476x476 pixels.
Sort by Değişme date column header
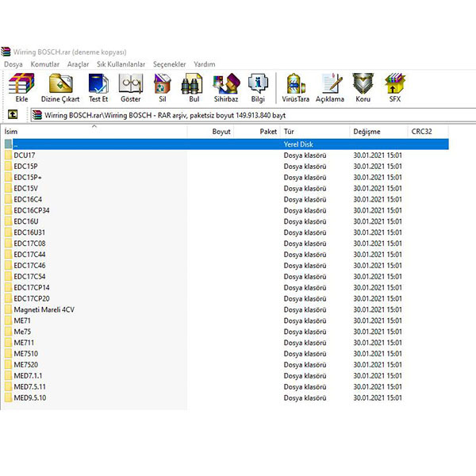coord(378,132)
